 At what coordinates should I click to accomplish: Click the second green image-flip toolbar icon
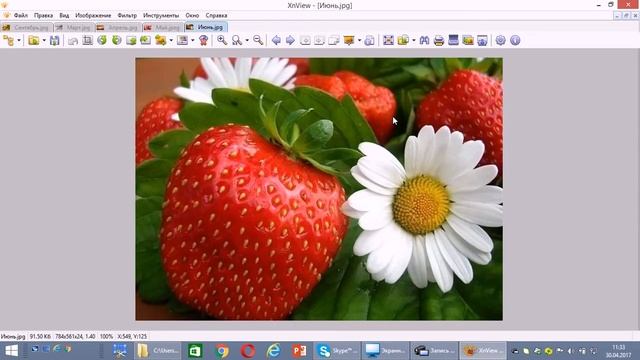(145, 40)
